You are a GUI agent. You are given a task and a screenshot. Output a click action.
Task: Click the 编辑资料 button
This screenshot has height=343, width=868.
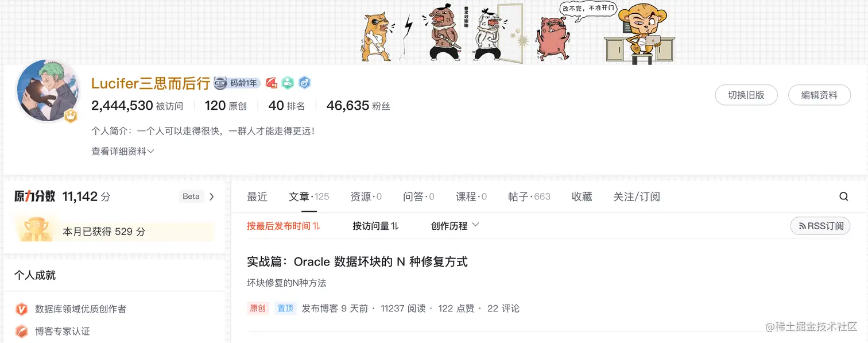pos(819,95)
